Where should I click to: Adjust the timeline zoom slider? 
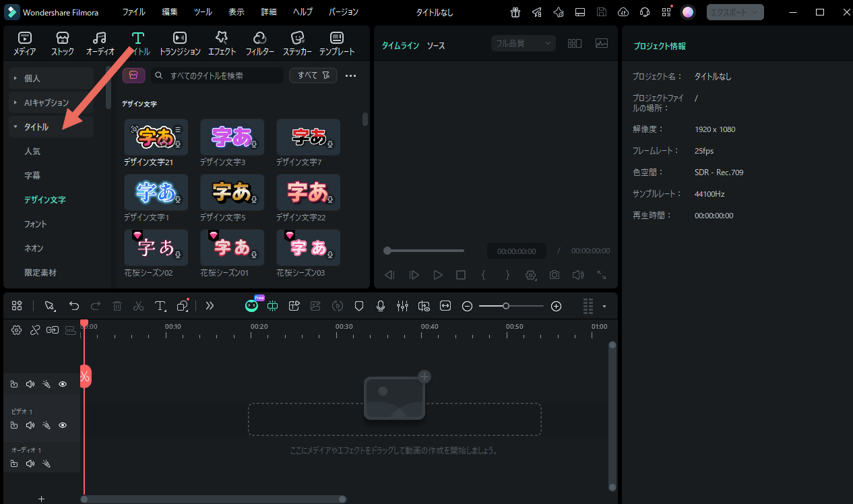[x=507, y=306]
